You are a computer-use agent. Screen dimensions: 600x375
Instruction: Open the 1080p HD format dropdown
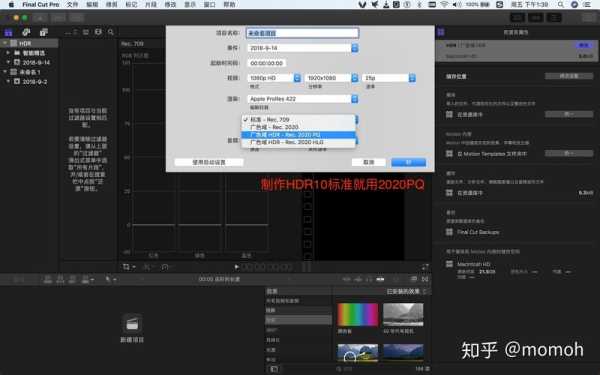274,78
